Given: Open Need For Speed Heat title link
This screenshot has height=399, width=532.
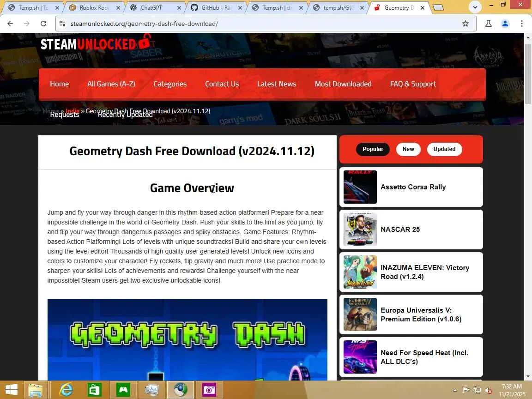Looking at the screenshot, I should (x=424, y=357).
